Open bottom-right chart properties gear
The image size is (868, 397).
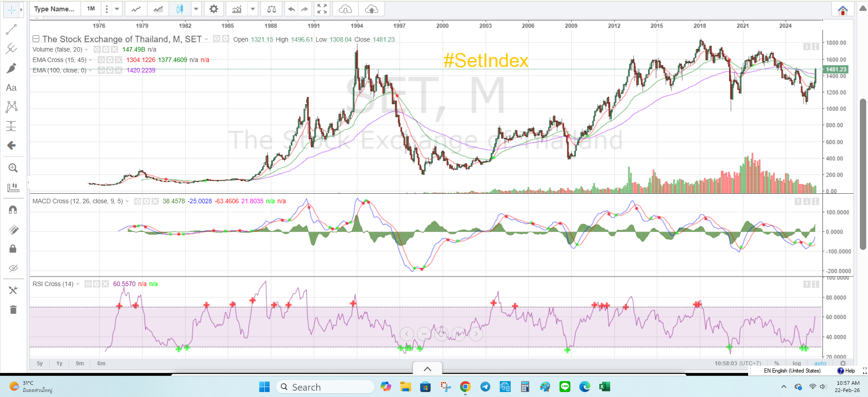click(x=843, y=364)
